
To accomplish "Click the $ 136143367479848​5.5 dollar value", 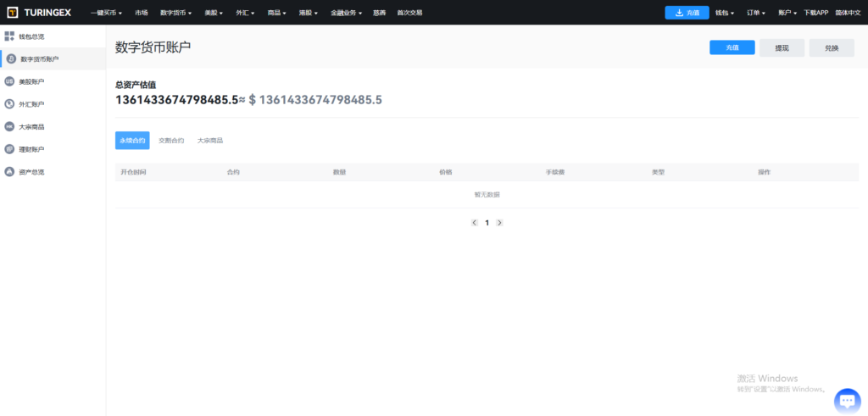I will (315, 100).
